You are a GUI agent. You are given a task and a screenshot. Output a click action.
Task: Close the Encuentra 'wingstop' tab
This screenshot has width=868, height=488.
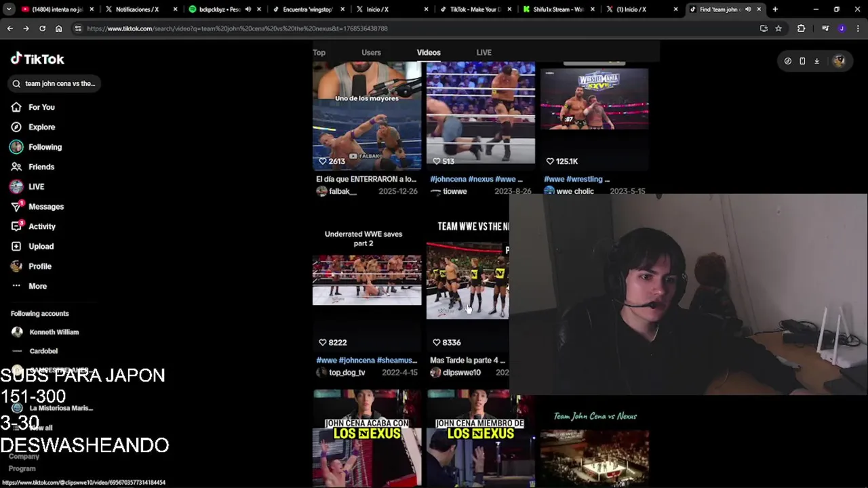(x=342, y=9)
